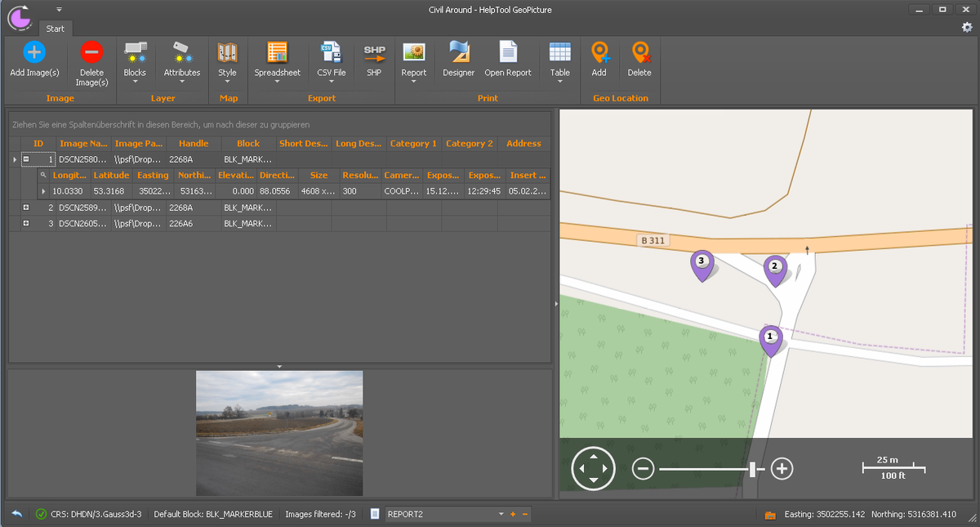Image resolution: width=980 pixels, height=527 pixels.
Task: Expand the row for image DSCN2589
Action: coord(25,208)
